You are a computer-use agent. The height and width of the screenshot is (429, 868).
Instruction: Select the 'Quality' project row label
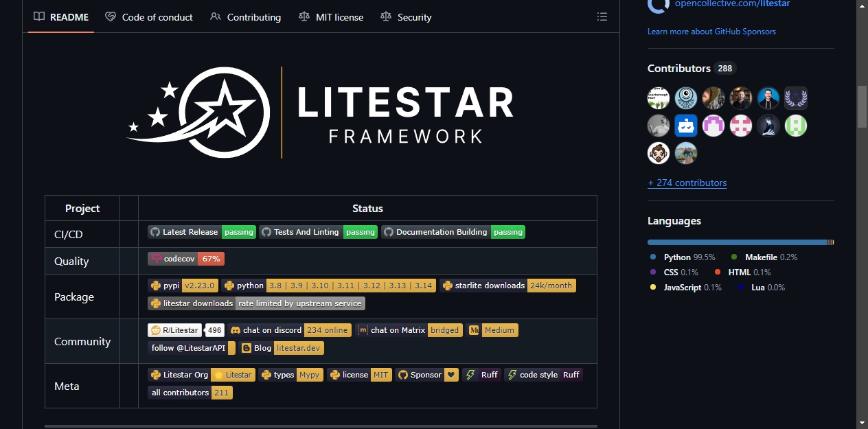[x=71, y=261]
